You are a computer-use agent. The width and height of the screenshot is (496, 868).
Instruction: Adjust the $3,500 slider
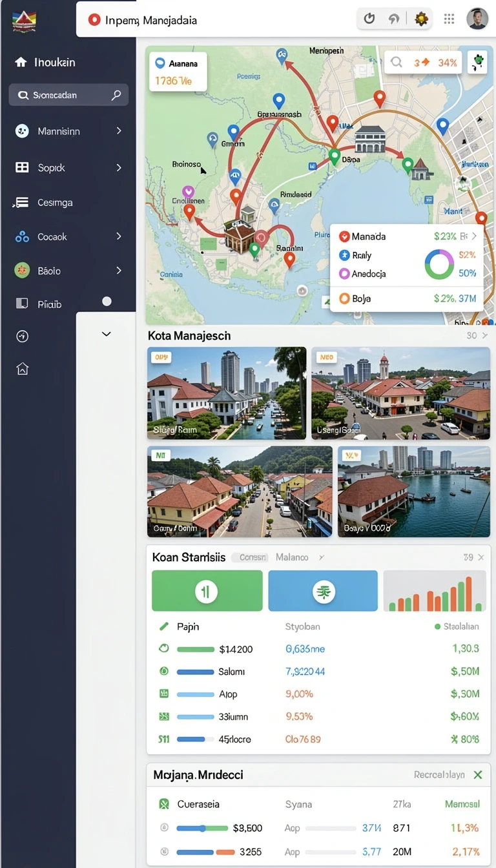point(202,827)
